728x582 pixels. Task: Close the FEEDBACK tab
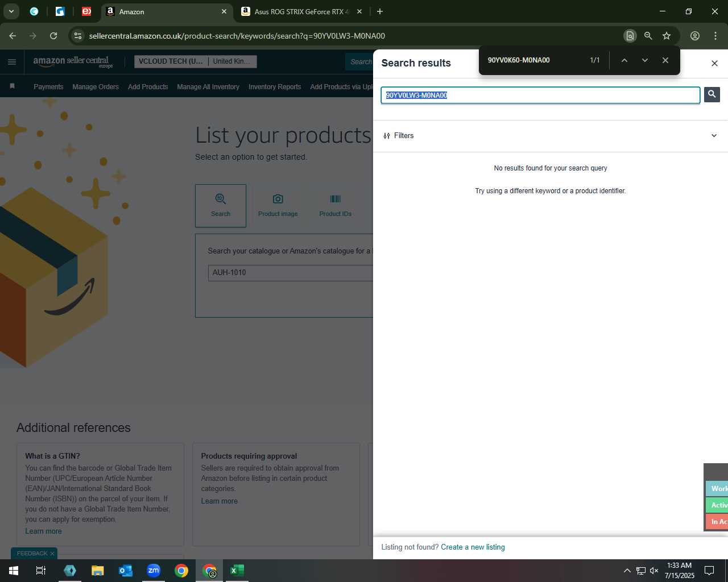pos(52,554)
